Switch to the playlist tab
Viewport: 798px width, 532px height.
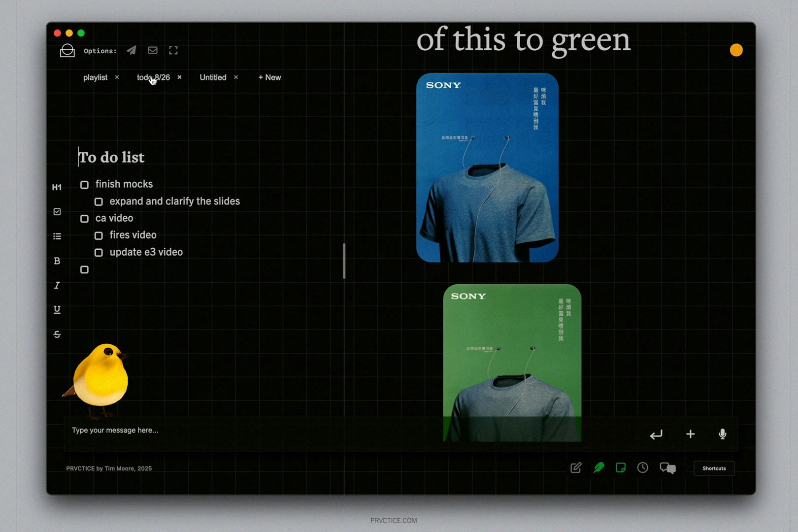(95, 77)
